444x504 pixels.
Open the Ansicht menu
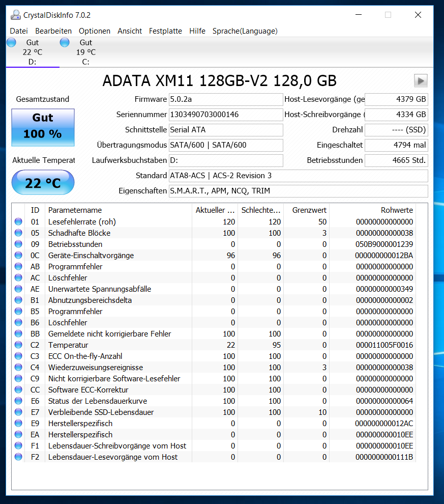(x=130, y=31)
